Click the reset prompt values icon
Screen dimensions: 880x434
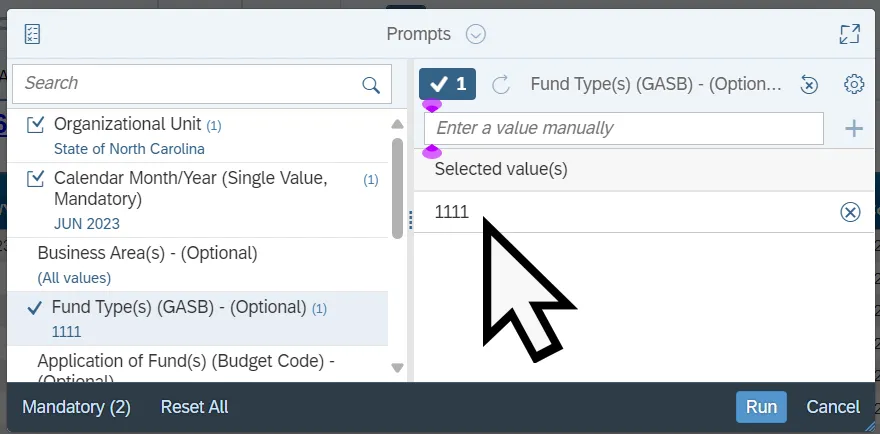click(810, 85)
